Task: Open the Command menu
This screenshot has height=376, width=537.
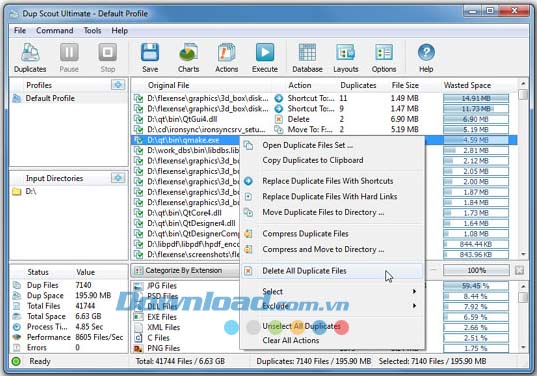Action: tap(54, 30)
